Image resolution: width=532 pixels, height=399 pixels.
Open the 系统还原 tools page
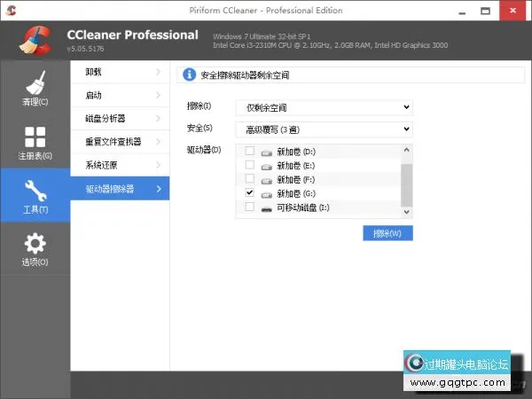[x=120, y=165]
